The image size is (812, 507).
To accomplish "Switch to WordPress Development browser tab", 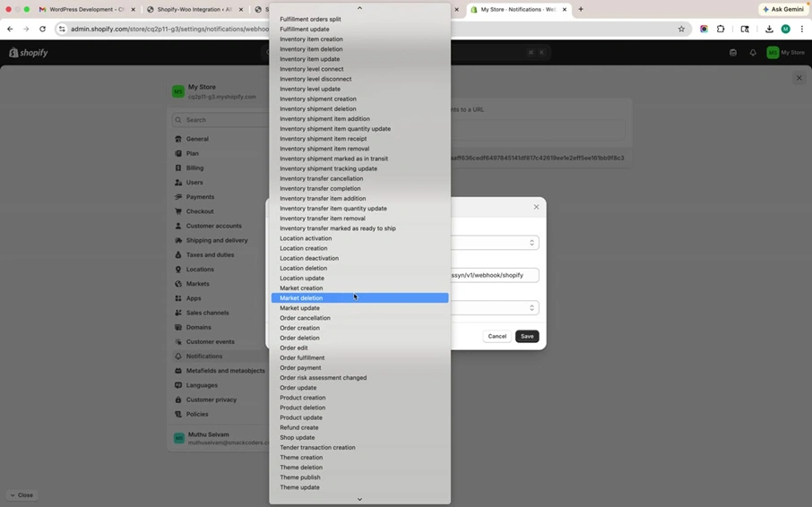I will pos(87,9).
